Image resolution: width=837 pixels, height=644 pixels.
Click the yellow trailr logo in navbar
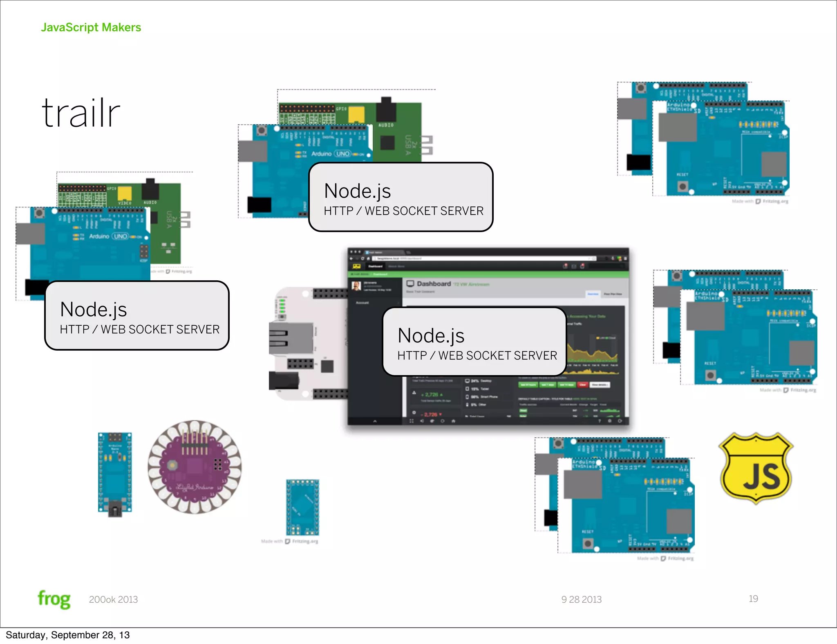point(356,266)
